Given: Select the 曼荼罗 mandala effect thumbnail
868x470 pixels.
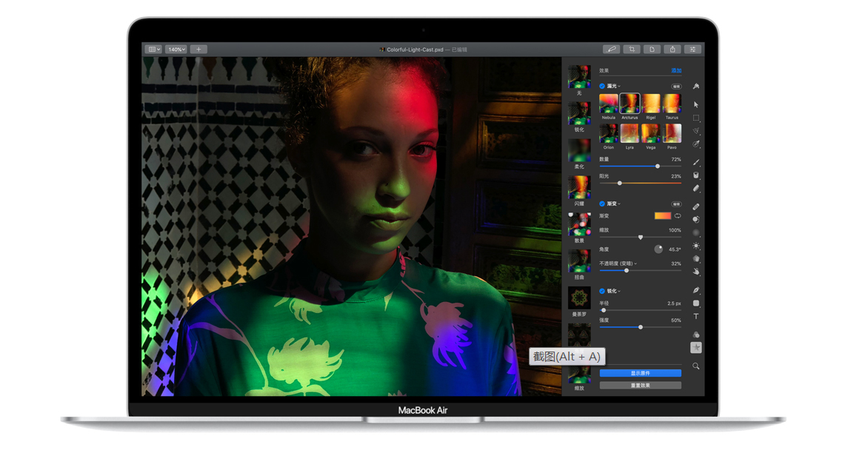Looking at the screenshot, I should pyautogui.click(x=579, y=298).
